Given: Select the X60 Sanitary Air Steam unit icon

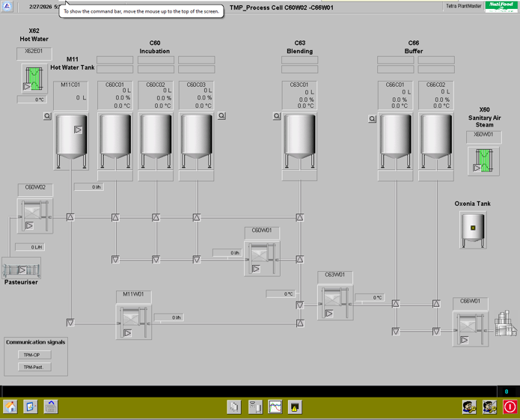Looking at the screenshot, I should (483, 160).
